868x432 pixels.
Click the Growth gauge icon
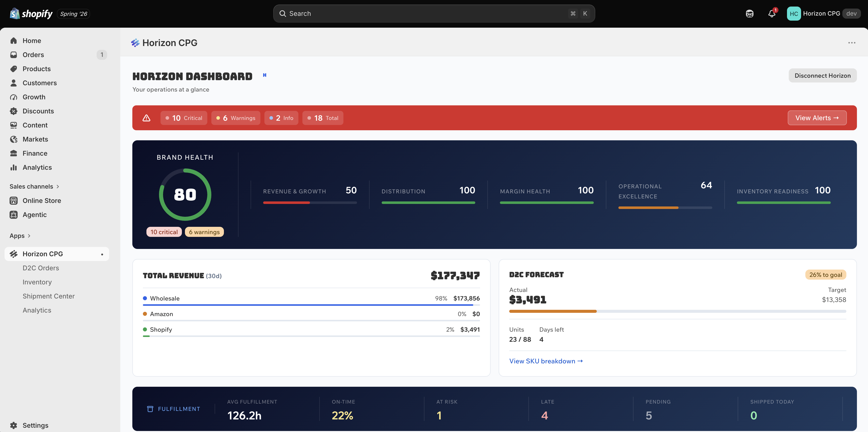pyautogui.click(x=14, y=97)
